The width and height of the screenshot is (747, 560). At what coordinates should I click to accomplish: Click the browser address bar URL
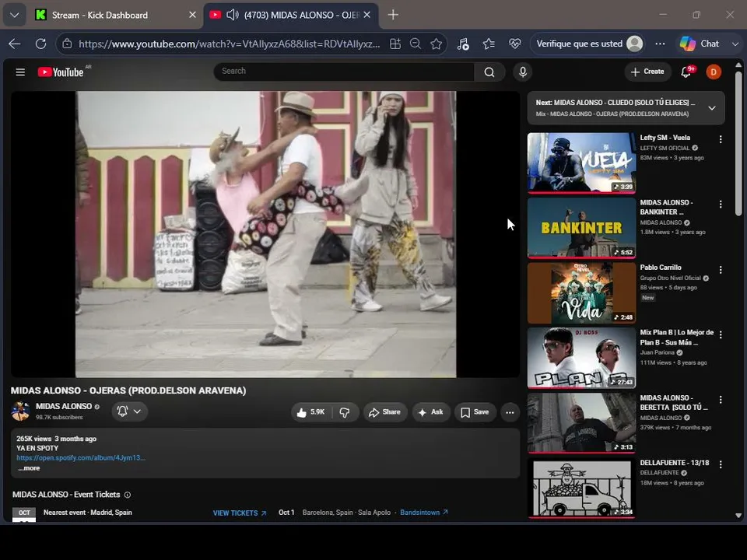click(x=229, y=44)
